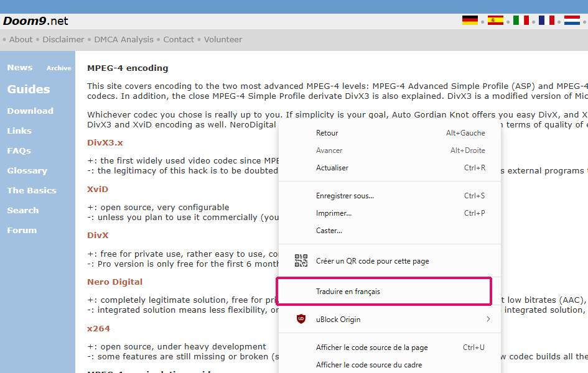Go to Search in the sidebar

click(x=23, y=211)
